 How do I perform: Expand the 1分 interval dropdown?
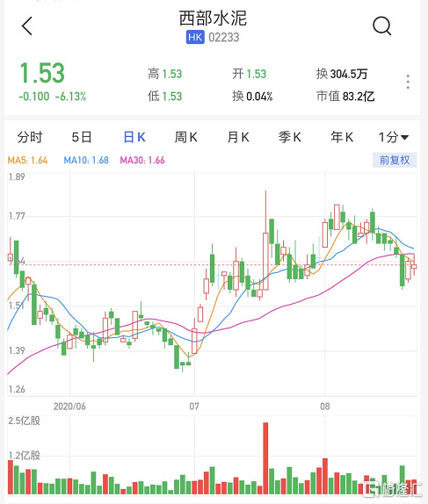pyautogui.click(x=393, y=137)
